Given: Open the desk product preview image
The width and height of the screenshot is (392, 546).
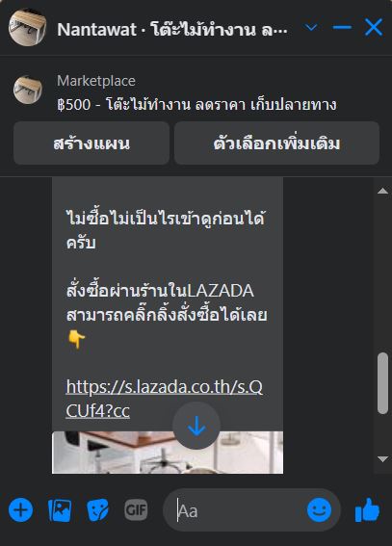Looking at the screenshot, I should pyautogui.click(x=168, y=453).
